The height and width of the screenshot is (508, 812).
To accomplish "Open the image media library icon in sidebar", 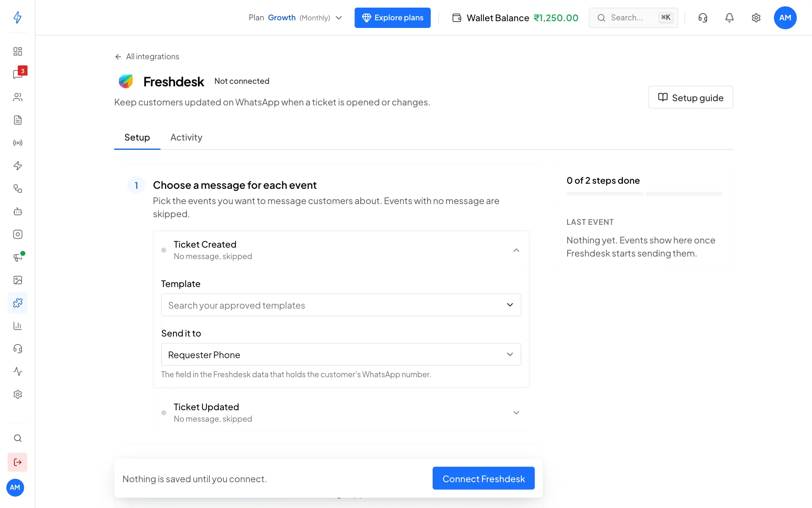I will coord(17,280).
